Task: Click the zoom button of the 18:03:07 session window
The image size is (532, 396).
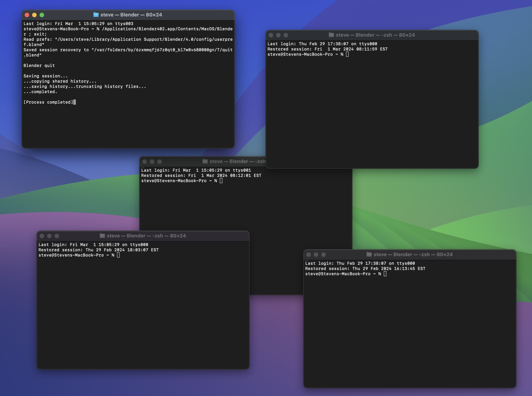Action: click(x=57, y=236)
